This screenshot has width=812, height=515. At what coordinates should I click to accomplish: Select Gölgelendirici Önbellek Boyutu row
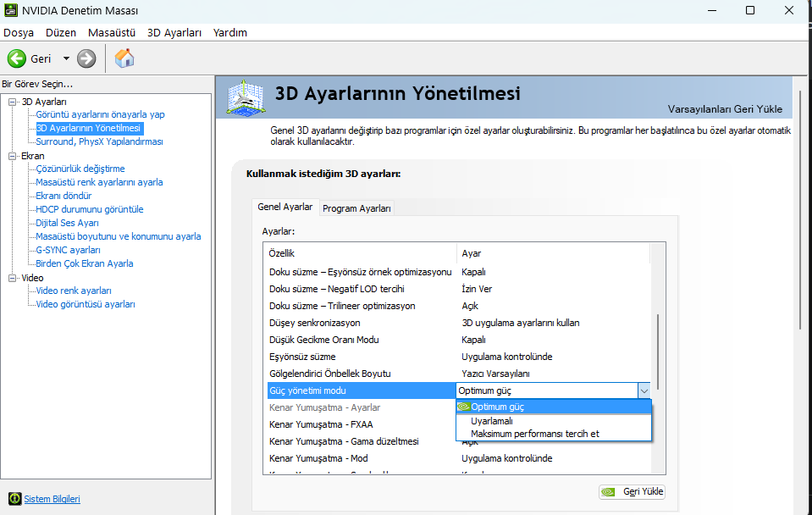pos(458,374)
